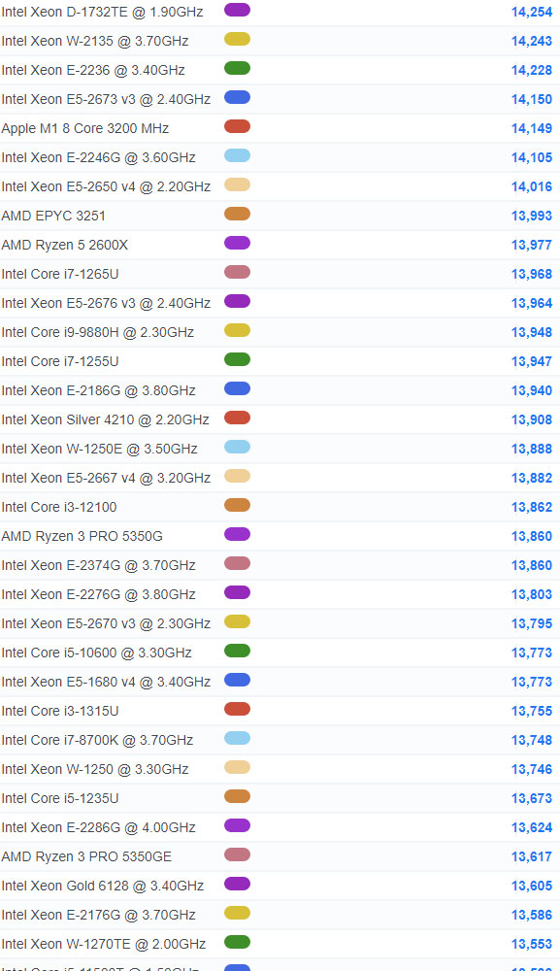Open the Apple M1 8 Core 3200 MHz link
Screen dimensions: 560x971
click(x=84, y=128)
